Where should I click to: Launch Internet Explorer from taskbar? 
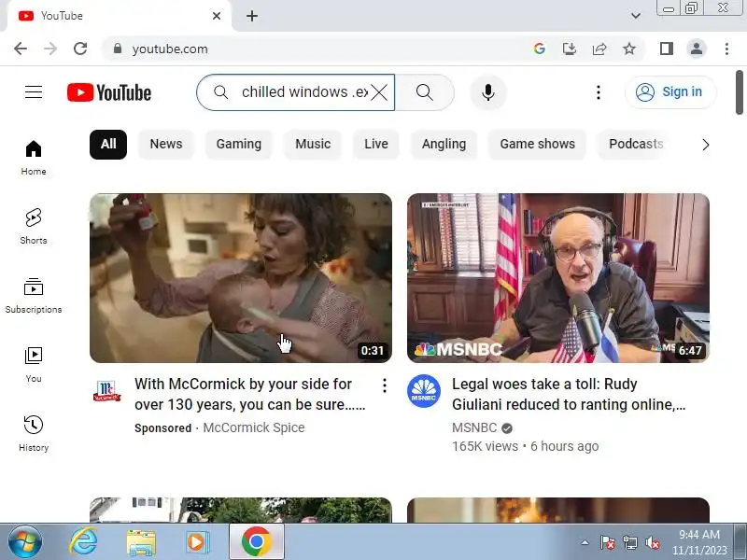click(x=83, y=542)
